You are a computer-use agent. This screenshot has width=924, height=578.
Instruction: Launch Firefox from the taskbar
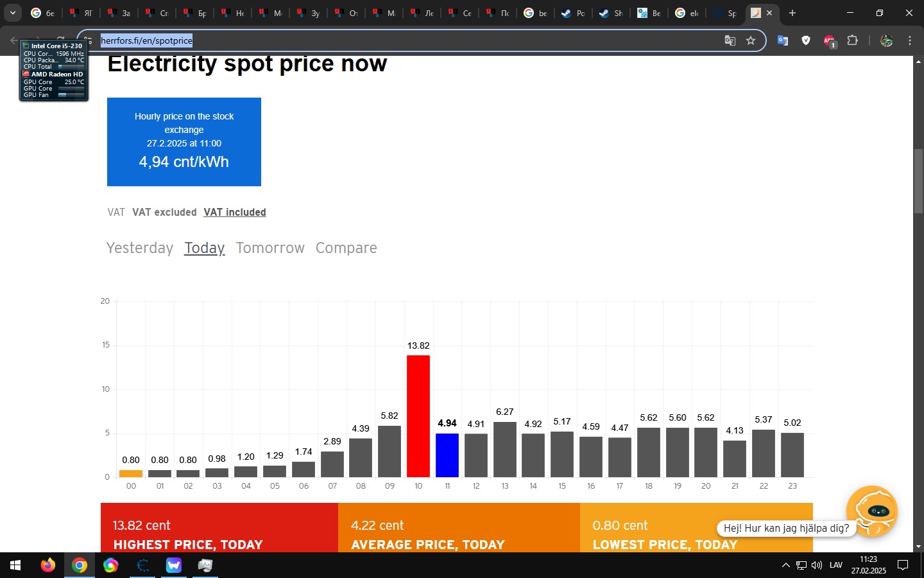(x=48, y=565)
